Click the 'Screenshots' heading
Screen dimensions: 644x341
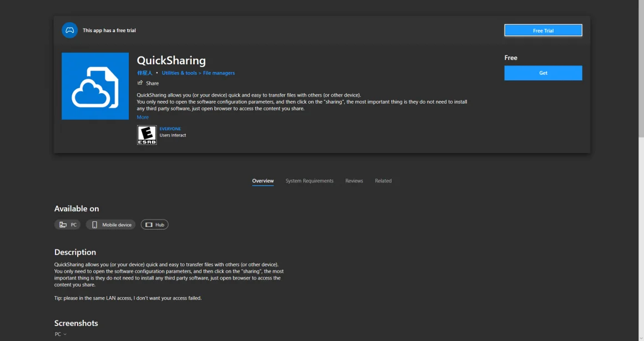76,323
